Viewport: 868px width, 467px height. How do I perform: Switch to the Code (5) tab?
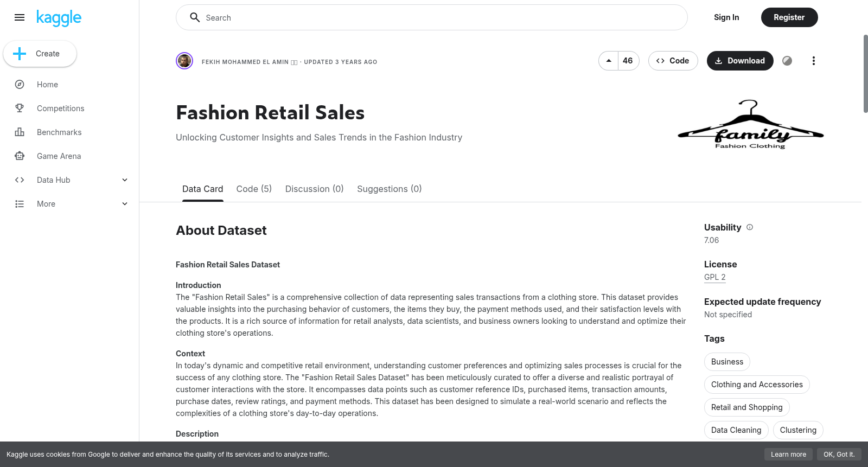[x=254, y=189]
